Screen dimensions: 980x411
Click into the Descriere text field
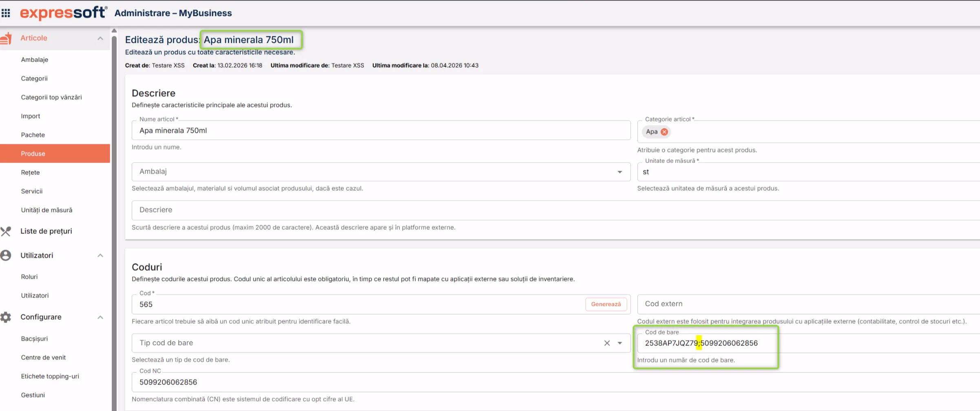555,210
